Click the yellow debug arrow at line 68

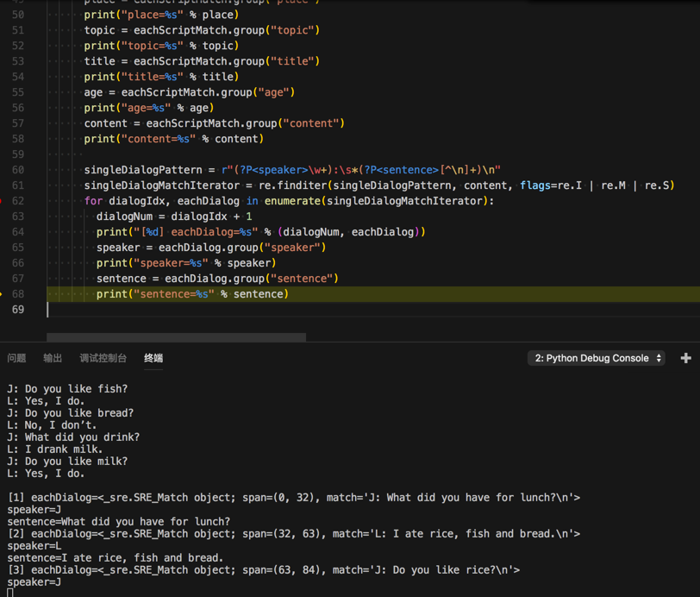[1, 294]
